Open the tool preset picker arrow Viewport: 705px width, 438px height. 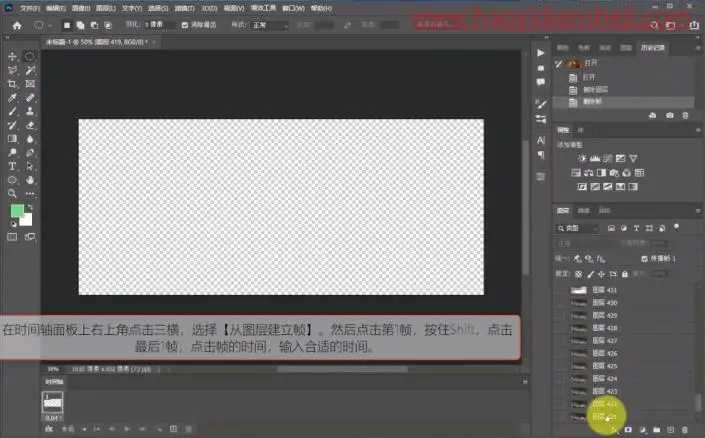coord(50,26)
